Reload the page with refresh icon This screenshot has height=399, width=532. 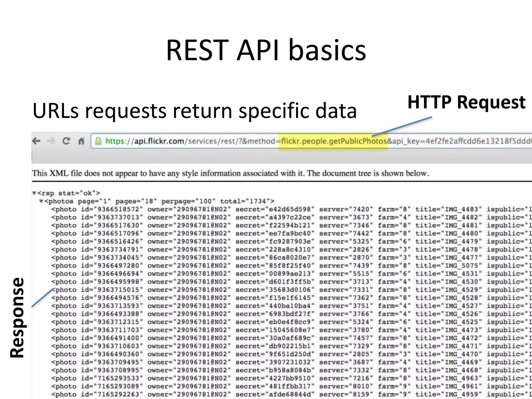[66, 141]
